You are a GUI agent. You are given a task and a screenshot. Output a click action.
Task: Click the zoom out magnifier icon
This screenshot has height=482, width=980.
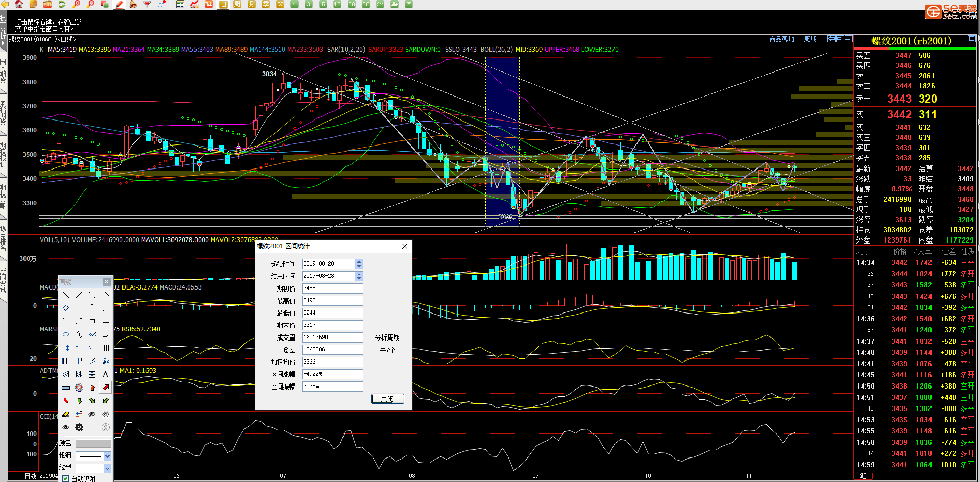coord(90,4)
